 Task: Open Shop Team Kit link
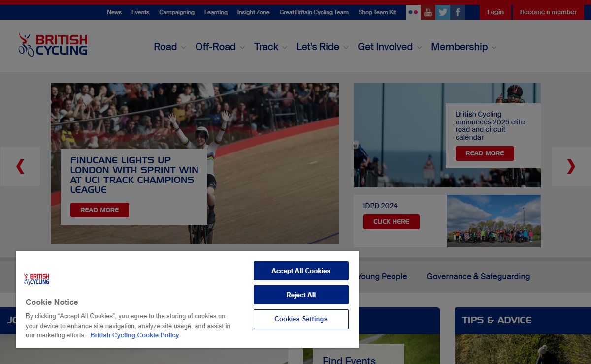point(377,12)
